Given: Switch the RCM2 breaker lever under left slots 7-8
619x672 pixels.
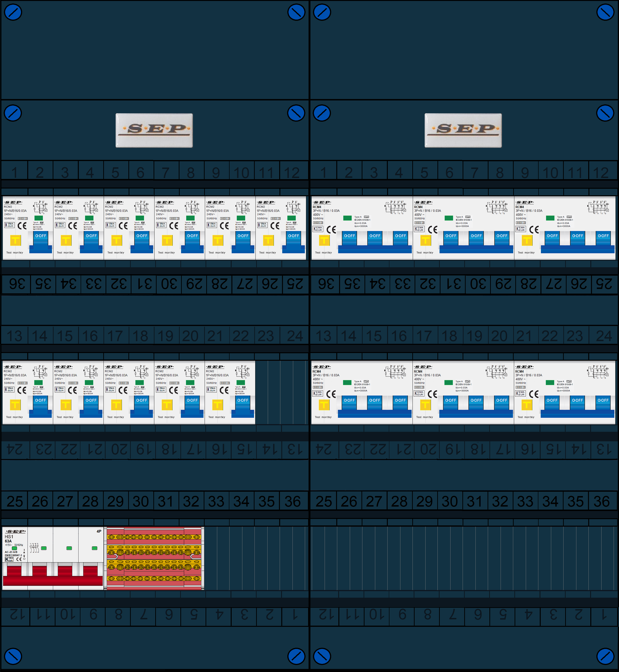Looking at the screenshot, I should tap(192, 242).
